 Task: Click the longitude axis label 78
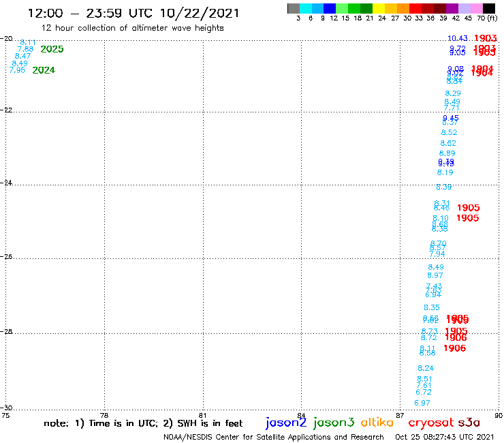coord(104,415)
